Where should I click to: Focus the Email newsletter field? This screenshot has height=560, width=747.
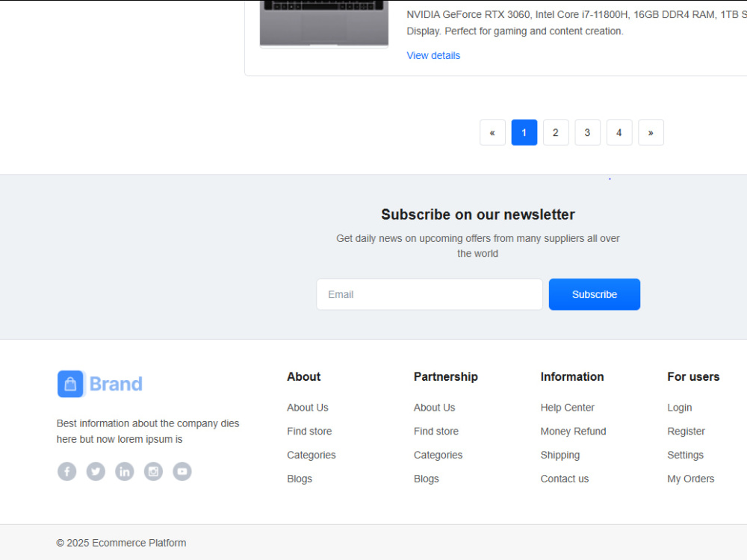pos(430,294)
